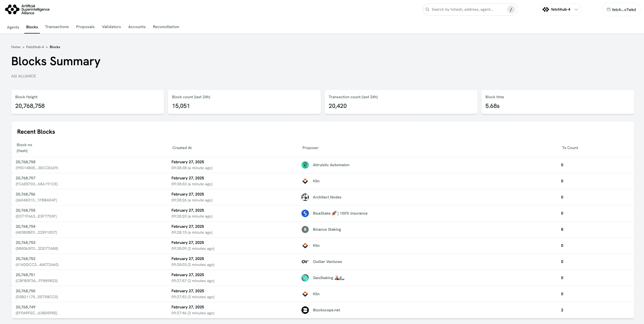Screen dimensions: 644x324
Task: Click the BlueStake validator logo
Action: [x=305, y=213]
